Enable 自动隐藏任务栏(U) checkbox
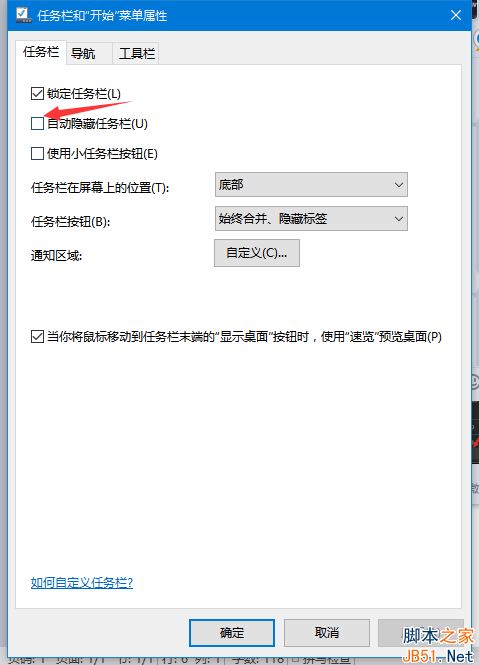 coord(37,124)
